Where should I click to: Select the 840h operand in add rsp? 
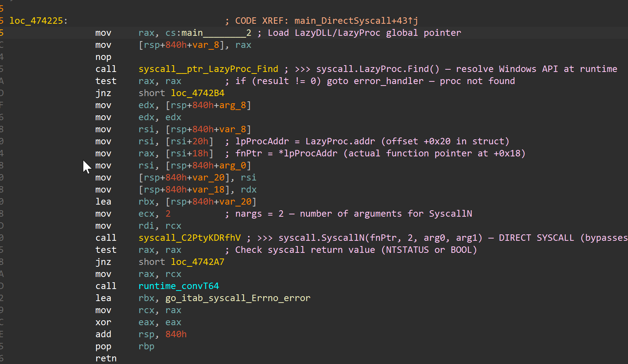click(176, 334)
